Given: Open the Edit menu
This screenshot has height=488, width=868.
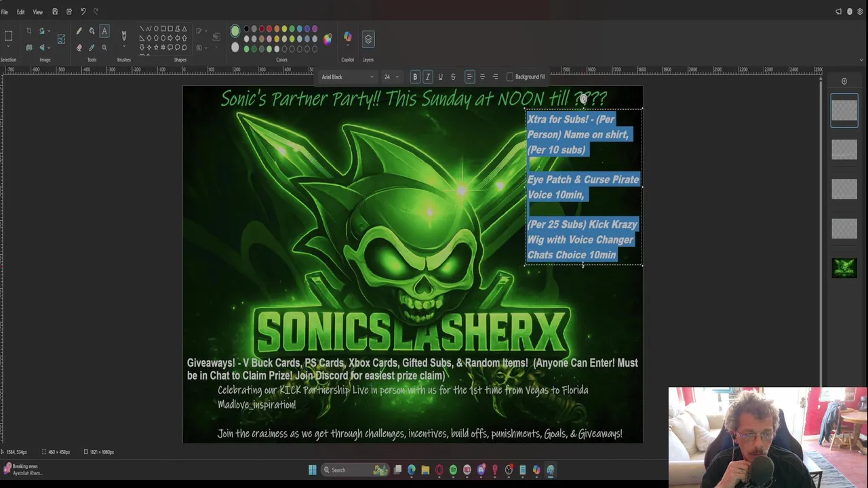Looking at the screenshot, I should click(21, 12).
